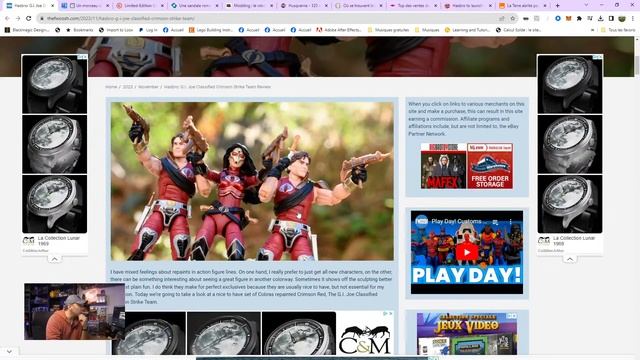Viewport: 640px width, 360px height.
Task: Click the AdChoices icon on bottom banner ad
Action: [x=385, y=313]
